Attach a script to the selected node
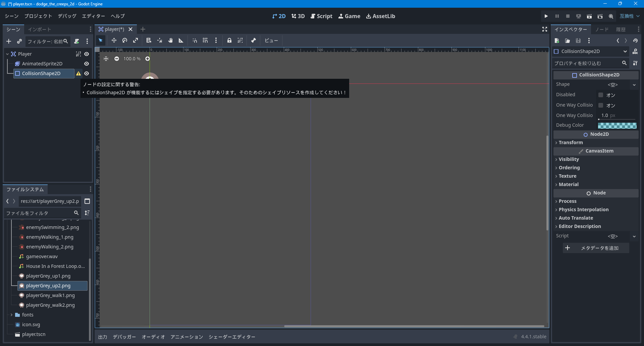Viewport: 644px width, 346px height. (x=77, y=41)
